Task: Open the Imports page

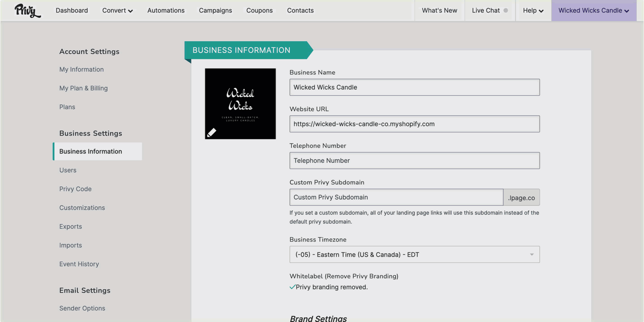Action: [x=71, y=245]
